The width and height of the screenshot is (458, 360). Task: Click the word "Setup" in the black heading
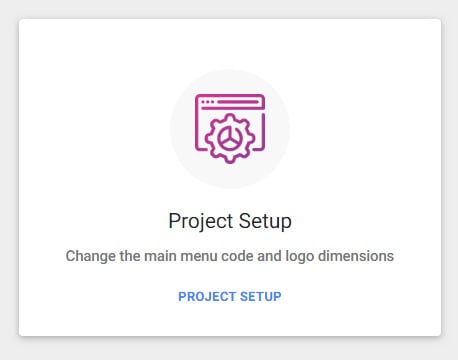(265, 221)
